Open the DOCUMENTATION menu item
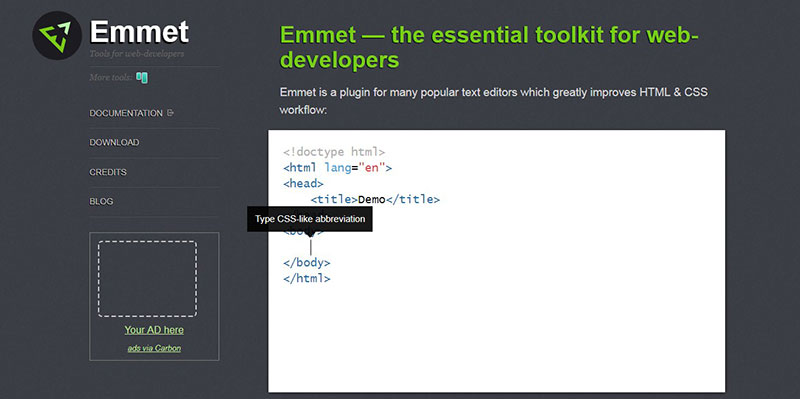The height and width of the screenshot is (399, 800). pos(126,113)
